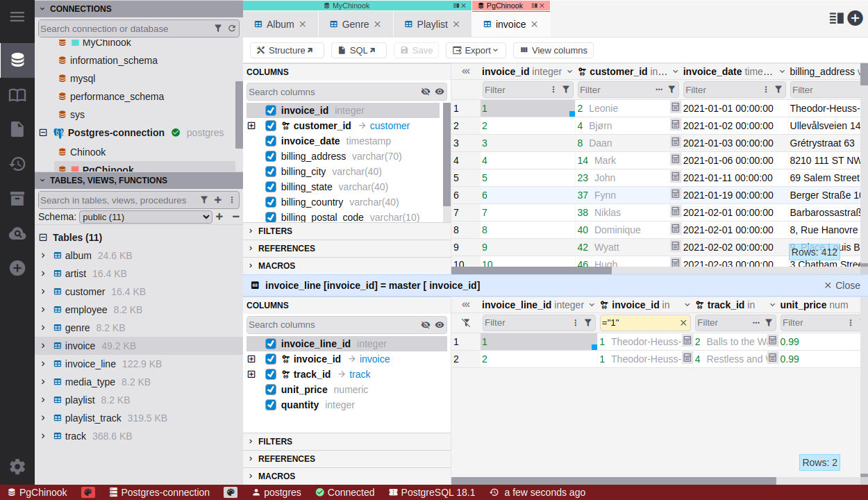Open the Export button menu
Image resolution: width=868 pixels, height=500 pixels.
pyautogui.click(x=476, y=51)
